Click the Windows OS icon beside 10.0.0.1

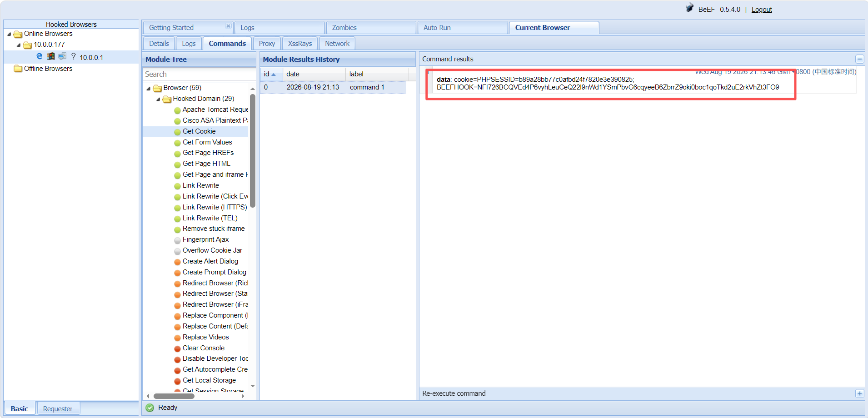(x=51, y=56)
